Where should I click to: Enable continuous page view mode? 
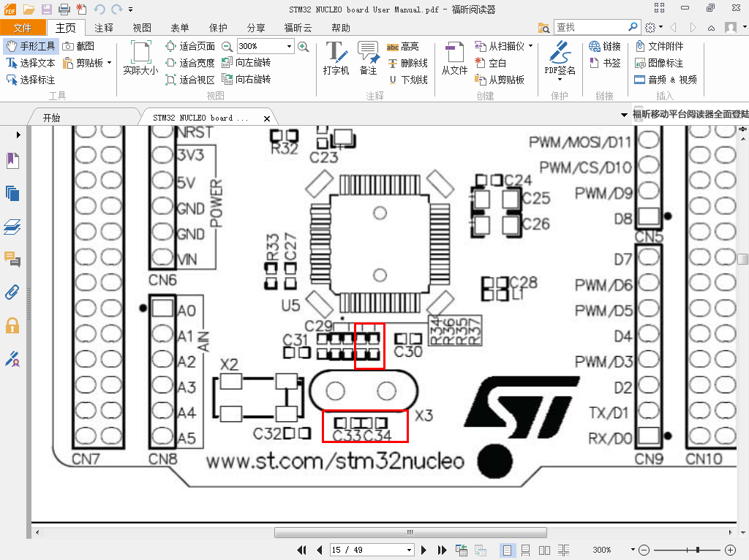click(x=525, y=550)
